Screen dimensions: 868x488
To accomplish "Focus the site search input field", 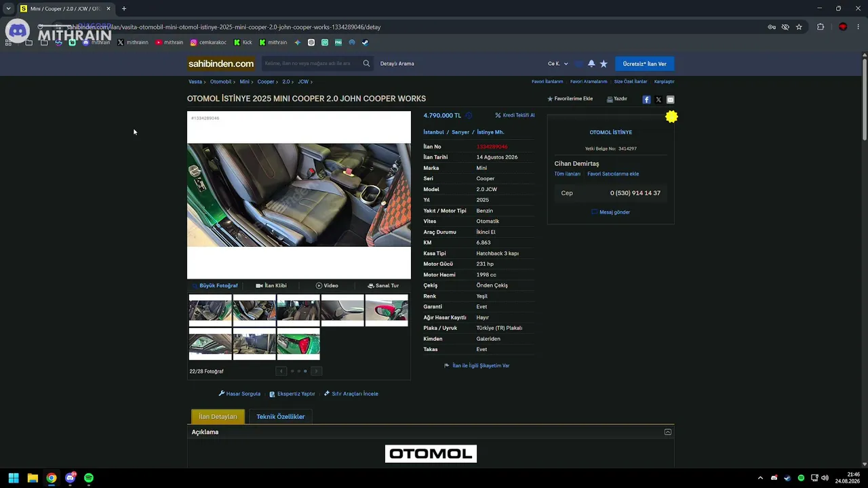I will coord(312,64).
